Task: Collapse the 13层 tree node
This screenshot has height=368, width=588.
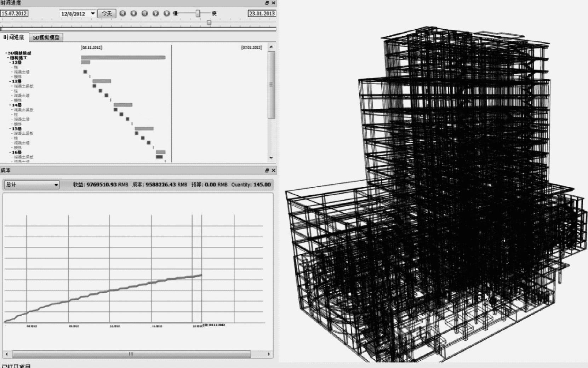Action: click(x=10, y=81)
